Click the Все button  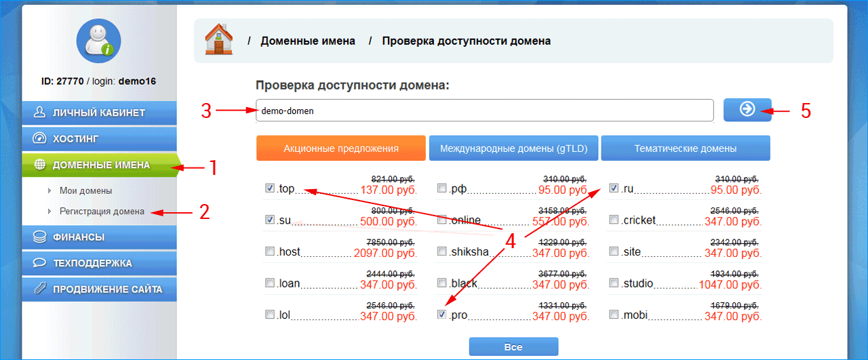513,347
